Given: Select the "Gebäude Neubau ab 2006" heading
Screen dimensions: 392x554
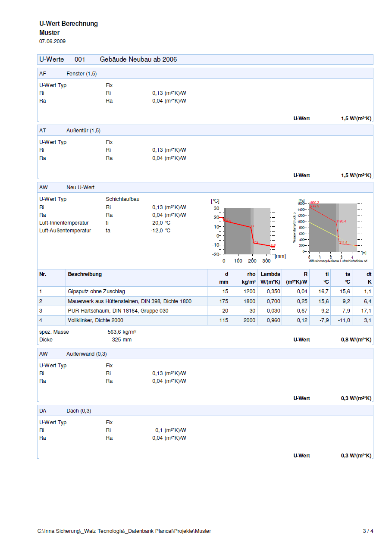Looking at the screenshot, I should pyautogui.click(x=138, y=59).
